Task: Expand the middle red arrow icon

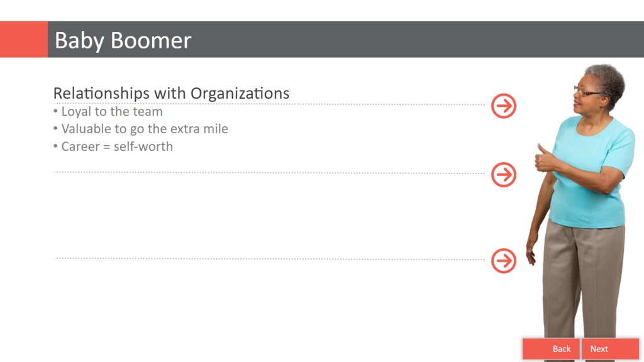Action: pos(503,174)
